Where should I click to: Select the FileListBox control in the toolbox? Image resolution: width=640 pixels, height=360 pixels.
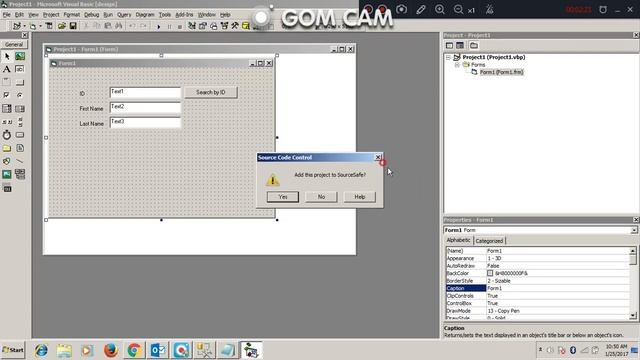click(x=20, y=148)
